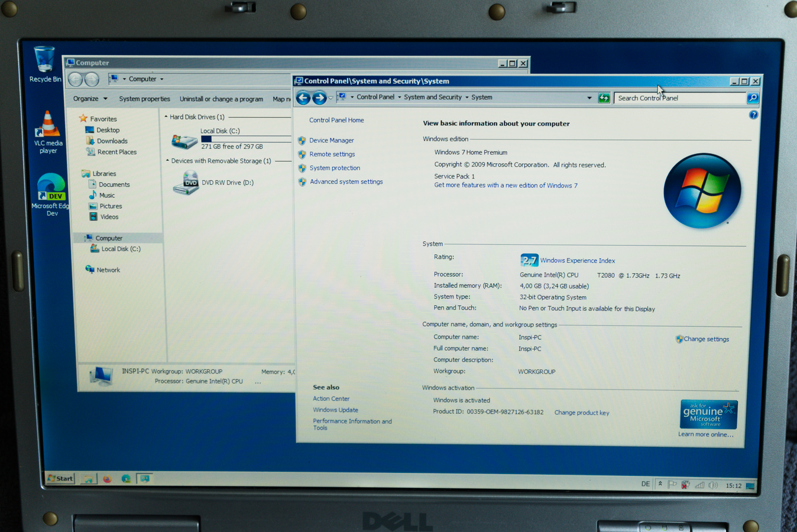797x532 pixels.
Task: Expand arrow after Control Panel breadcrumb
Action: pyautogui.click(x=399, y=98)
